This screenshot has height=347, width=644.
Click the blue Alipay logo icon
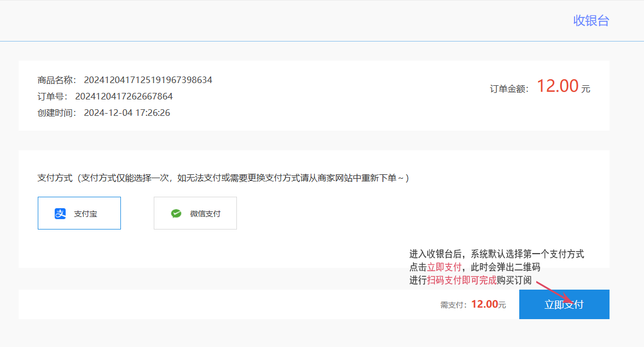point(60,214)
